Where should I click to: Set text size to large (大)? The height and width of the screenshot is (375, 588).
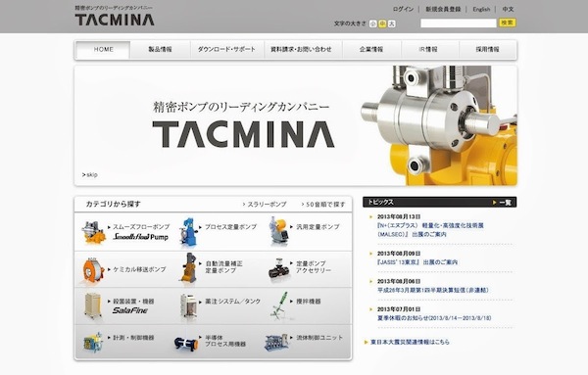(391, 23)
